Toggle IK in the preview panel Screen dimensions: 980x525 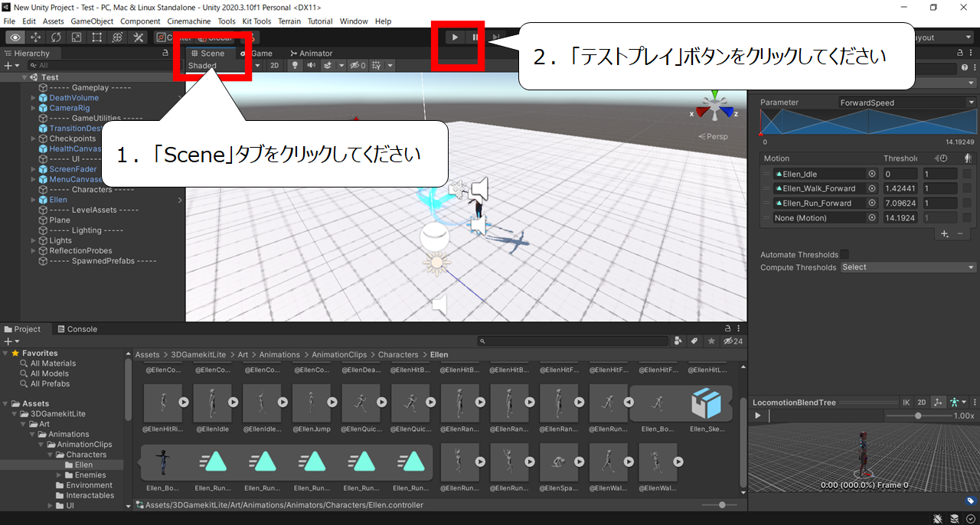coord(906,402)
